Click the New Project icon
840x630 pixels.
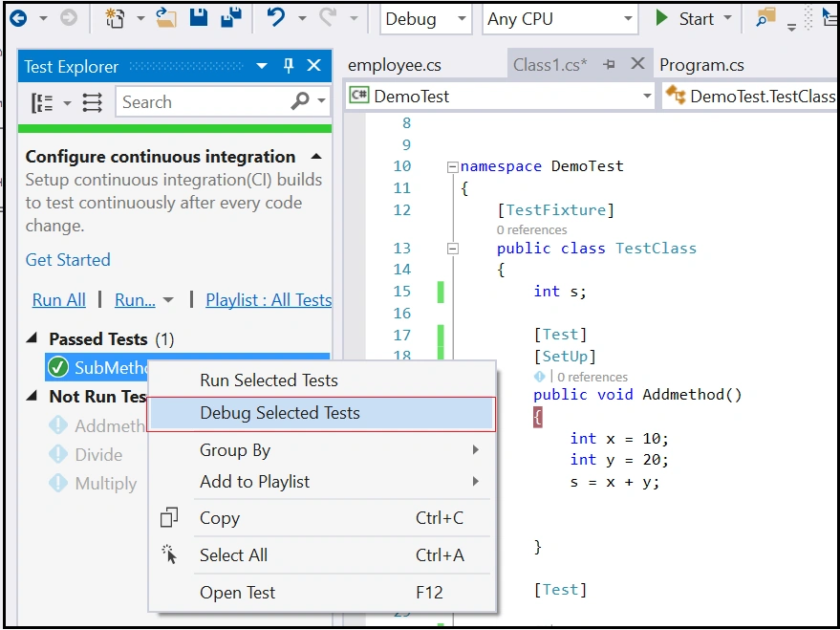pyautogui.click(x=116, y=19)
